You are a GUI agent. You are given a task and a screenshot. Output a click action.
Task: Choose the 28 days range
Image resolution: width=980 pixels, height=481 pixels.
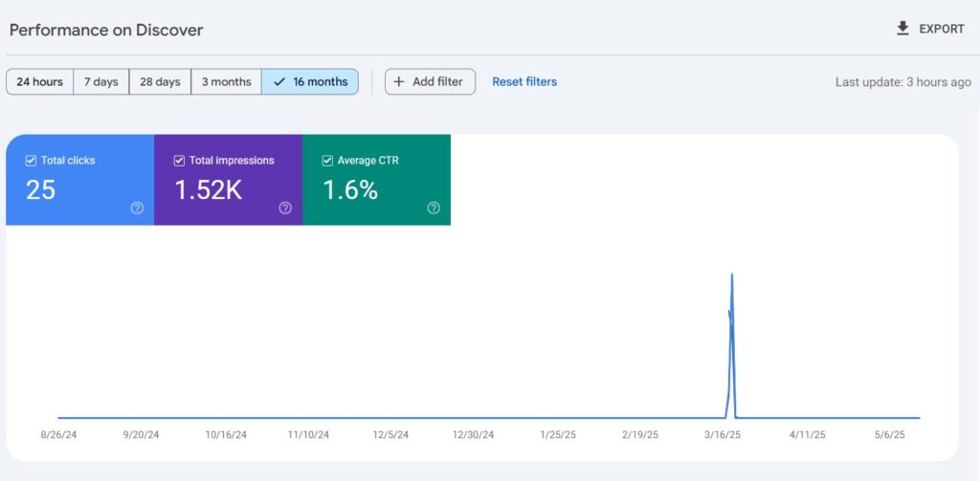(160, 82)
